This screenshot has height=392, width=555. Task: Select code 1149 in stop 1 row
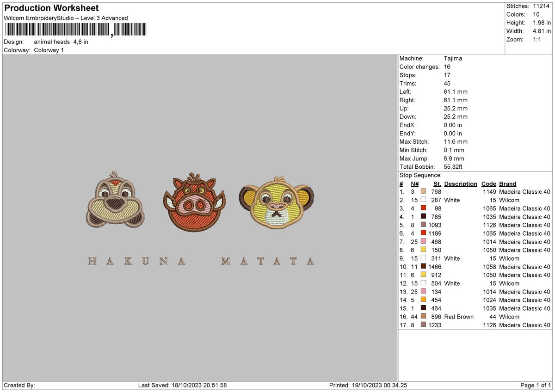click(489, 192)
